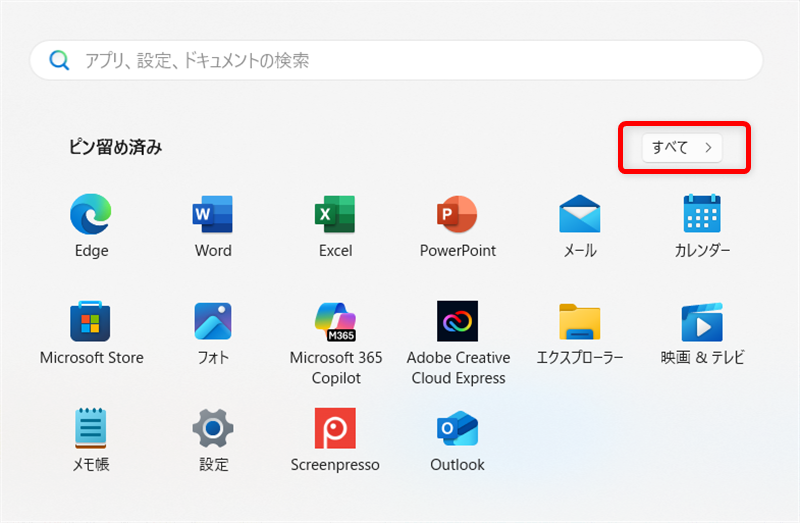Click the search box for apps and settings
The width and height of the screenshot is (800, 523).
coord(396,60)
